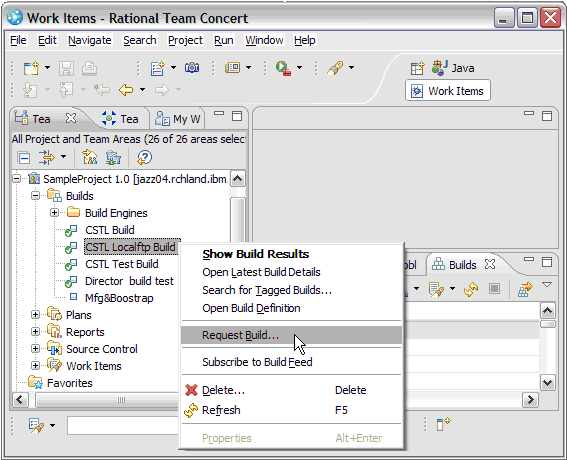Select the CSTL Build definition

[110, 230]
